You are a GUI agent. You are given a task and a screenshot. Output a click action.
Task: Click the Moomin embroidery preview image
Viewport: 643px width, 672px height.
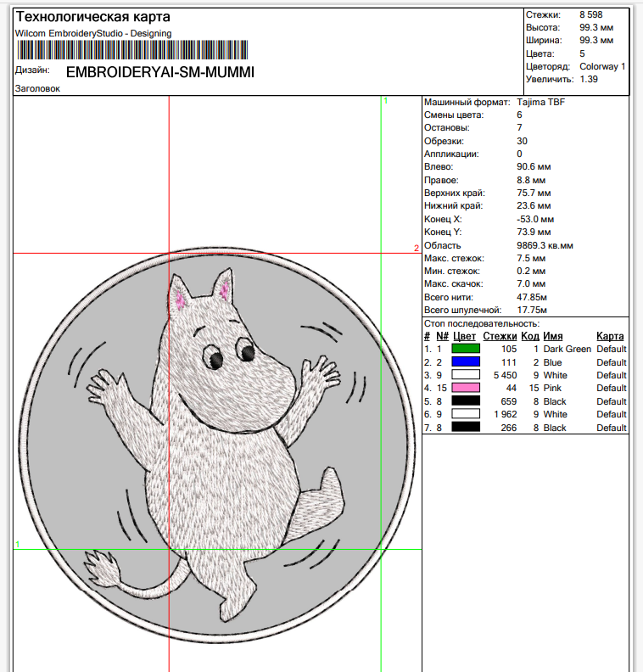click(217, 445)
